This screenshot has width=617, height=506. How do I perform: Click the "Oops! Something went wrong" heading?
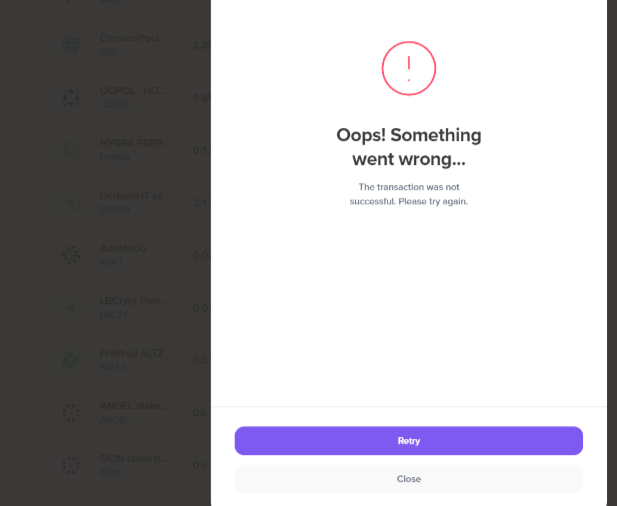coord(408,146)
